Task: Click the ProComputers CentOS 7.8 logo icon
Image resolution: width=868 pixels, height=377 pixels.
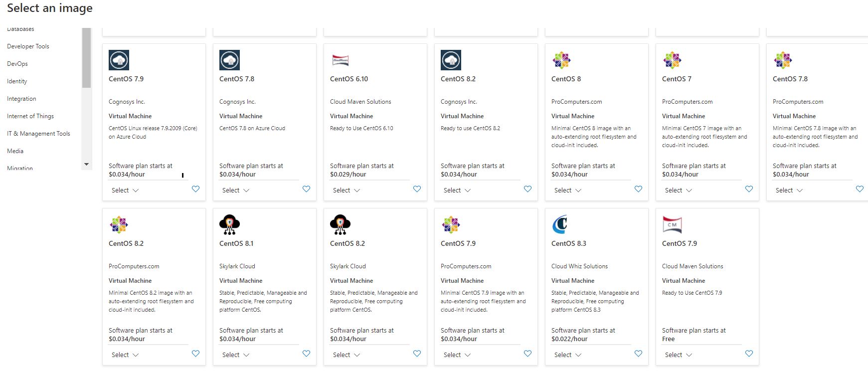Action: [x=783, y=60]
